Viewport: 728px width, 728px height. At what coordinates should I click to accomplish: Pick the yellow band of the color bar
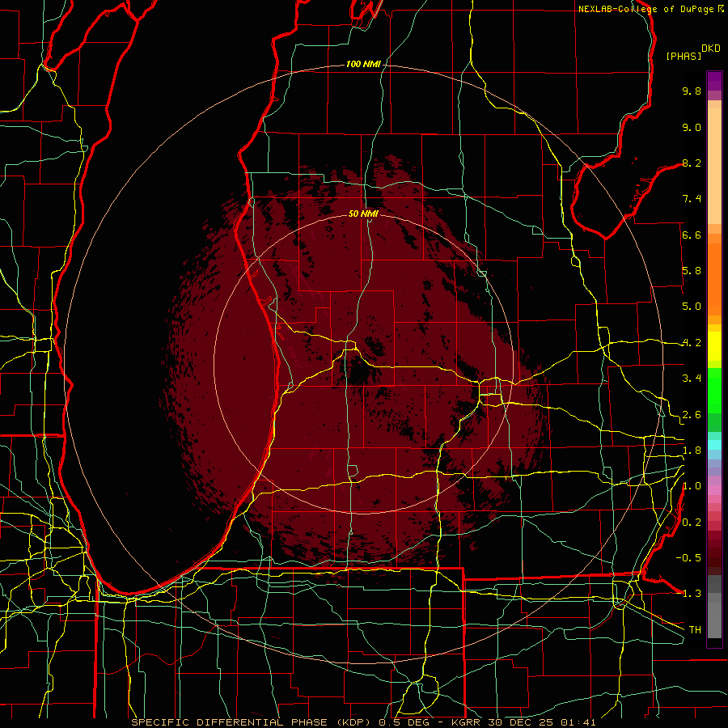coord(714,346)
